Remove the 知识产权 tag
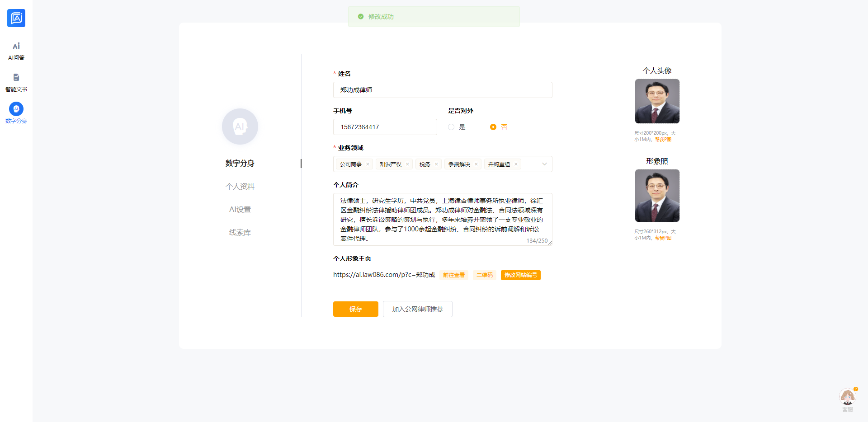Image resolution: width=868 pixels, height=422 pixels. tap(407, 164)
